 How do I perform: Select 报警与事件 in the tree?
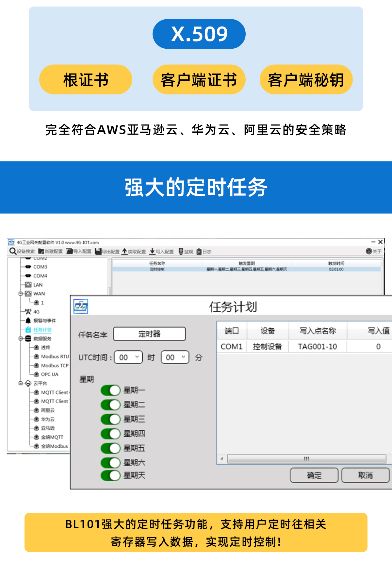point(44,321)
